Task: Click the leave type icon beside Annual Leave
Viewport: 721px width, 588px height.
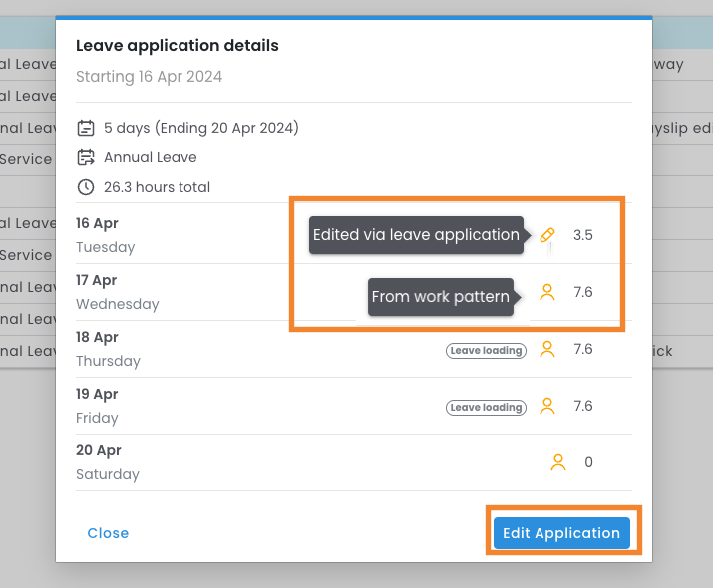Action: 86,157
